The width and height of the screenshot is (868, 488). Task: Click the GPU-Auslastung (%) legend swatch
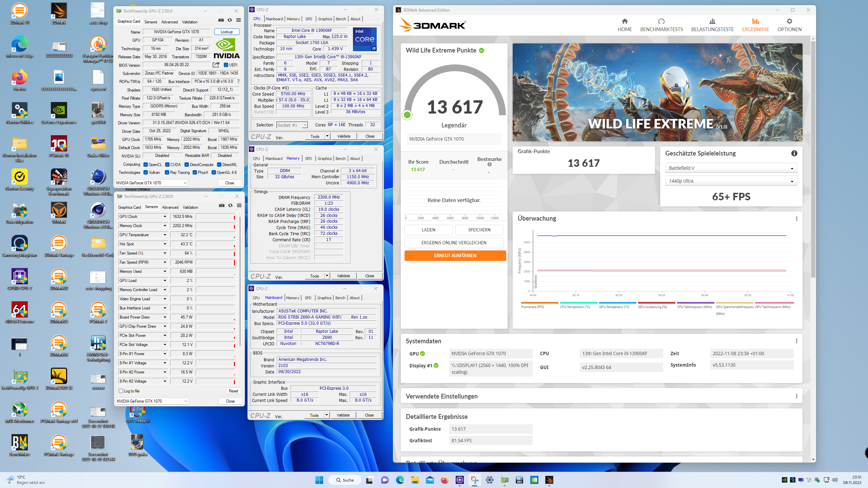(656, 303)
